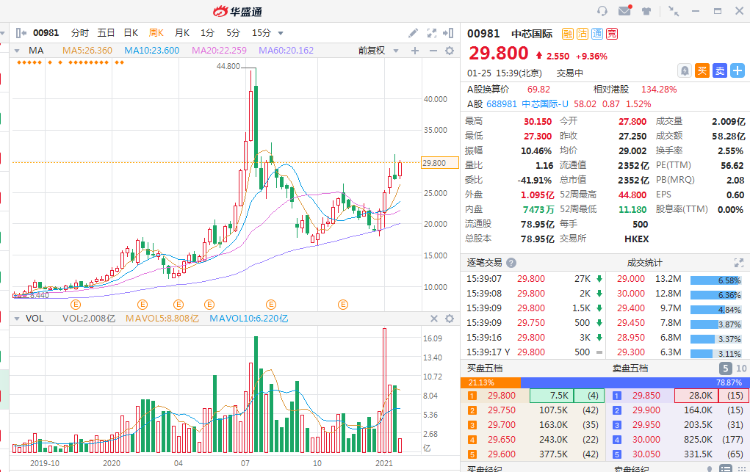The image size is (750, 472).
Task: Open the MA indicator dropdown arrow
Action: (17, 51)
